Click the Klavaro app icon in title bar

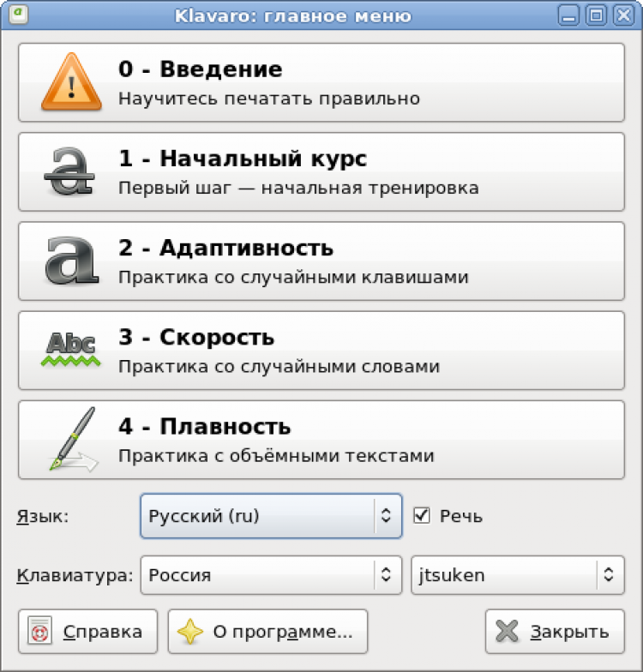tap(19, 15)
